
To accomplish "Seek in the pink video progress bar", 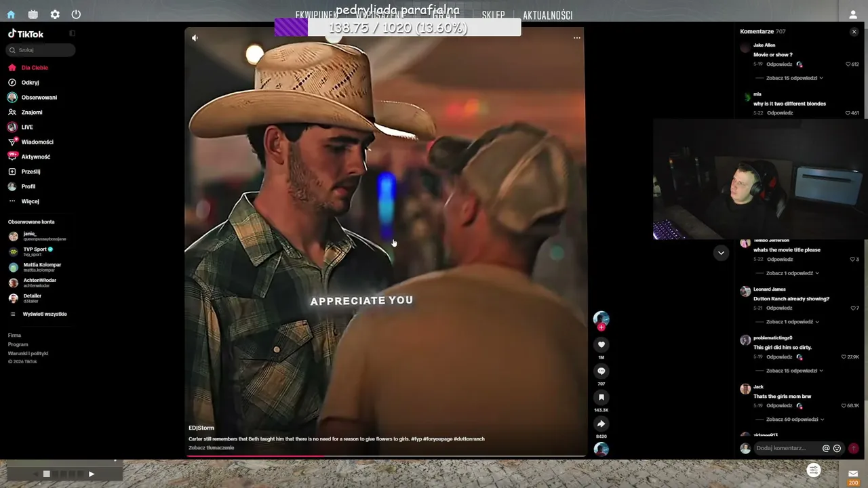I will pyautogui.click(x=385, y=456).
